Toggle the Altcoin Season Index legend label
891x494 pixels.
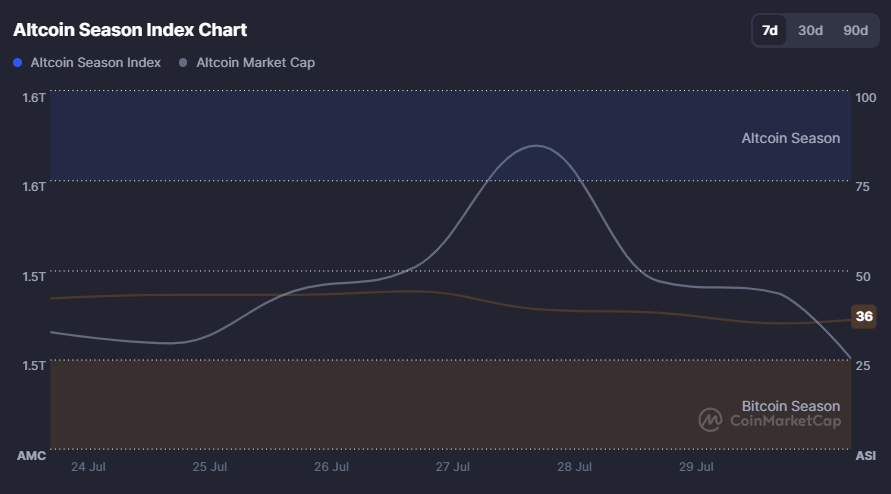pos(95,63)
